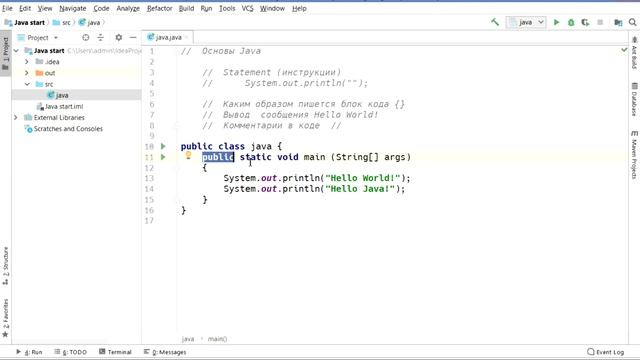Click highlighted public keyword on line 11

tap(218, 157)
